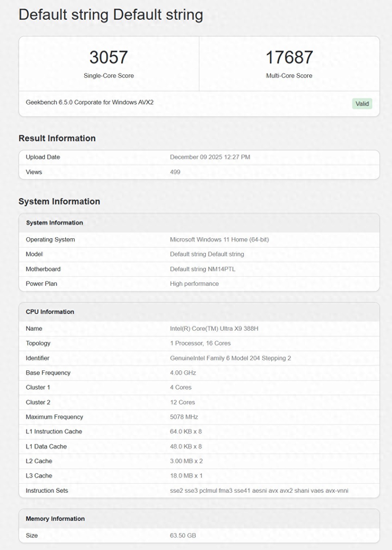Click the Result Information heading
The width and height of the screenshot is (392, 550).
click(57, 138)
